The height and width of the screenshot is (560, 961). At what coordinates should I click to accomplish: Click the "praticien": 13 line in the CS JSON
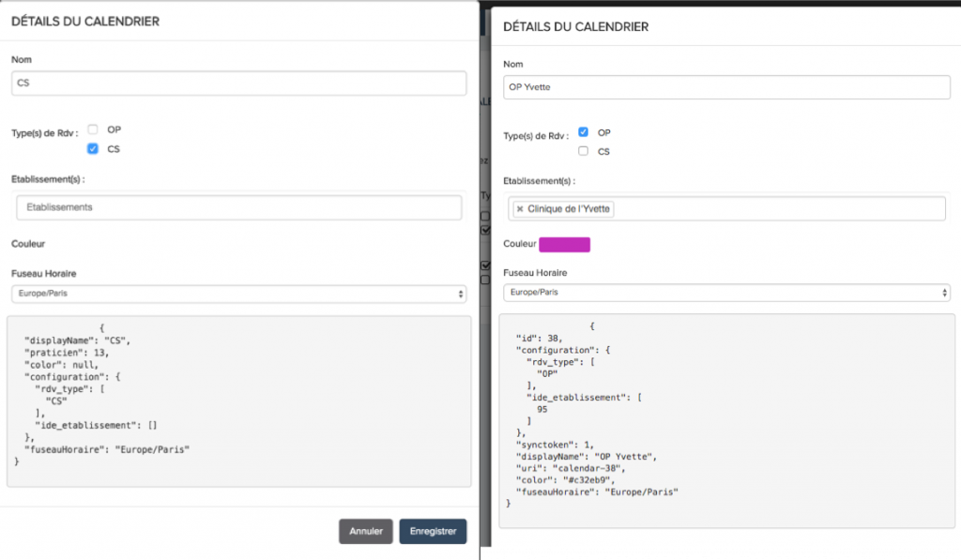[67, 353]
